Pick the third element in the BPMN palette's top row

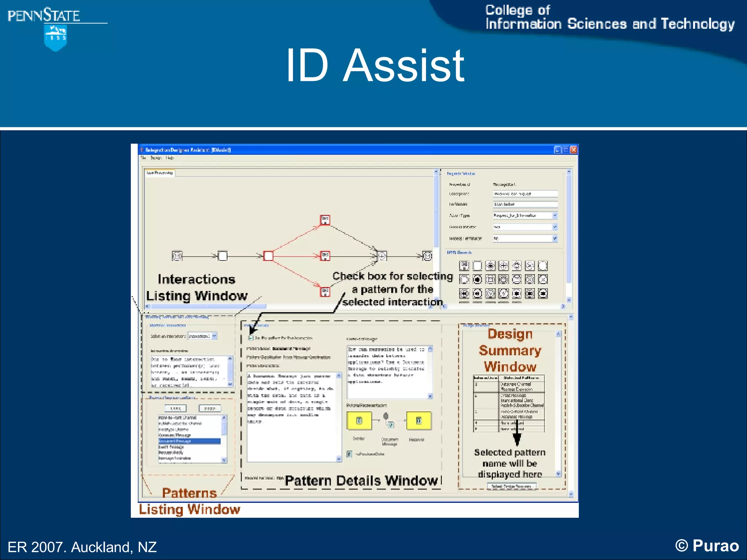click(x=491, y=266)
